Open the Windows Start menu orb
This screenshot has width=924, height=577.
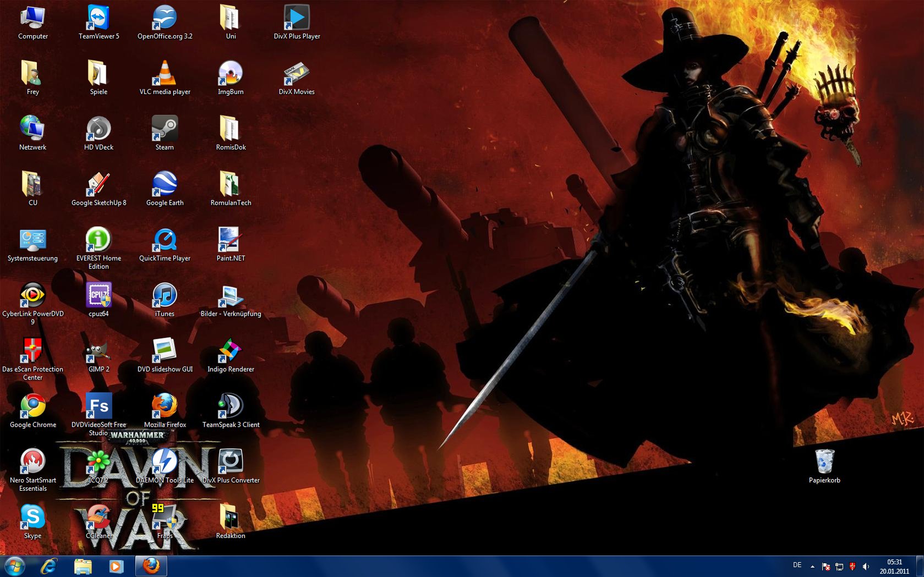[14, 566]
